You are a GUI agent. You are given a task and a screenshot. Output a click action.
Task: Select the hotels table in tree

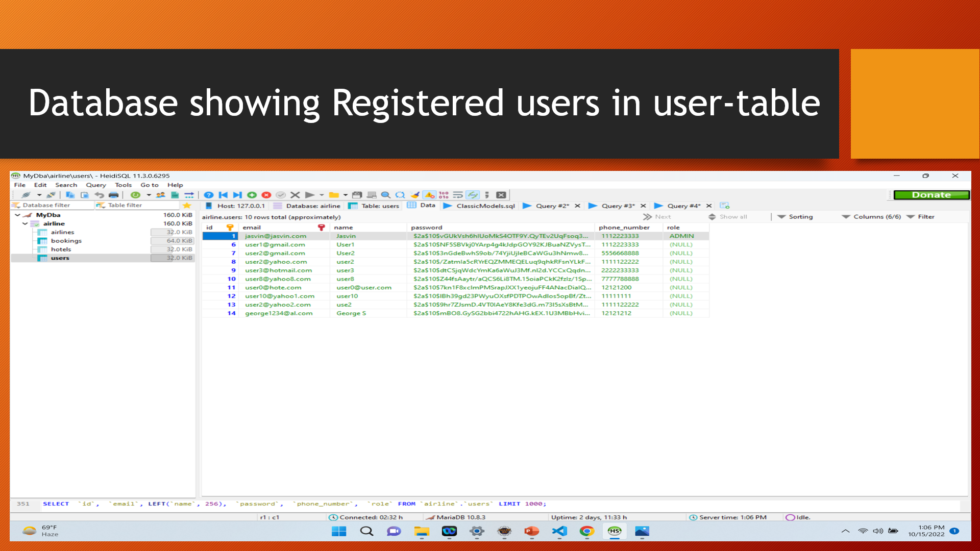coord(61,249)
